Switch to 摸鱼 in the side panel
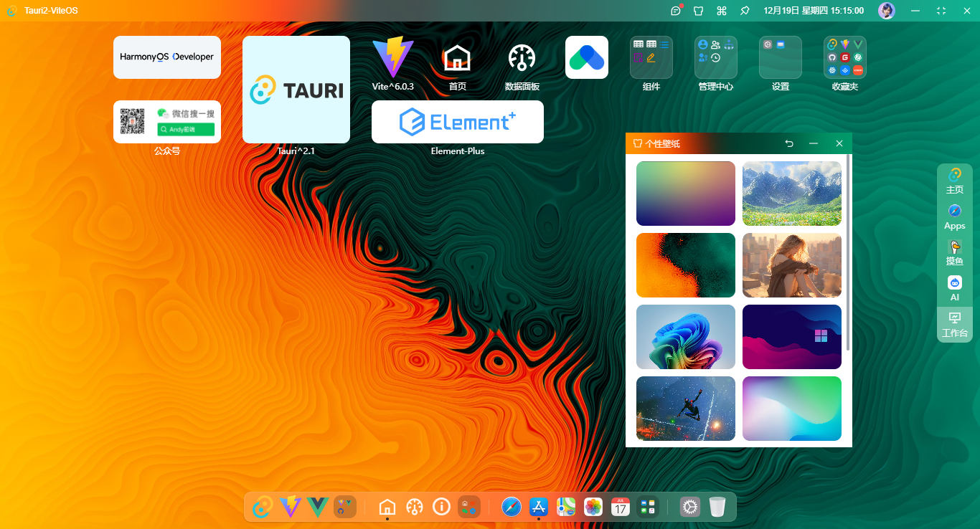Screen dimensions: 980x529 (955, 253)
